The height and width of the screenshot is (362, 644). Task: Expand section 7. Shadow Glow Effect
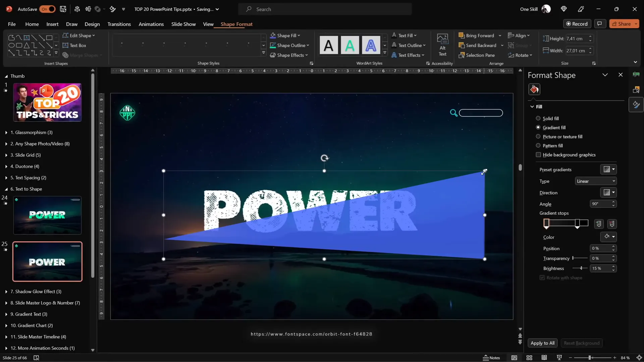pyautogui.click(x=6, y=292)
